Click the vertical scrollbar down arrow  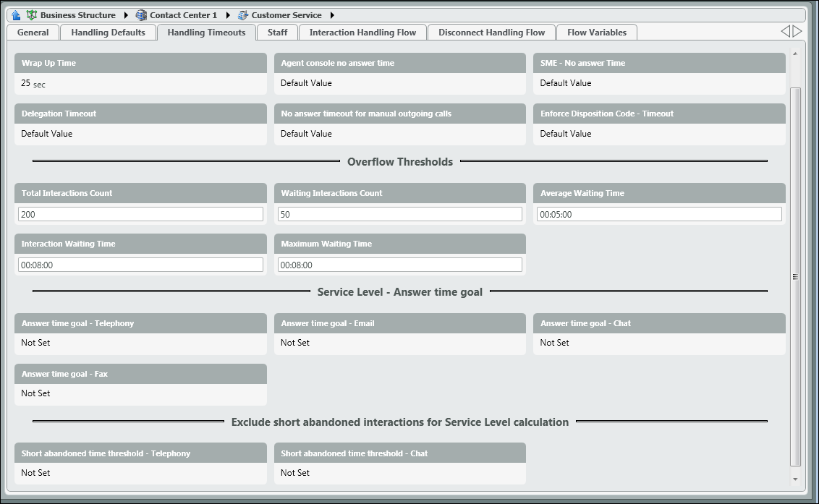(x=795, y=479)
